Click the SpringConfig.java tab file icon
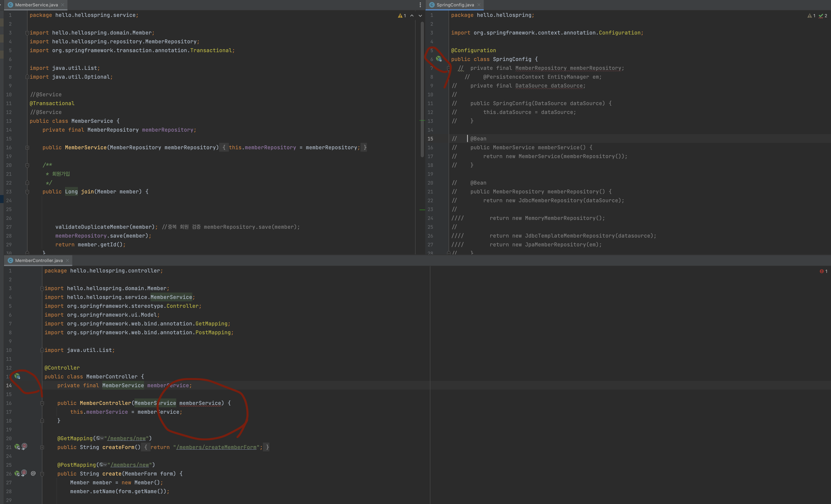The height and width of the screenshot is (504, 831). pyautogui.click(x=432, y=5)
